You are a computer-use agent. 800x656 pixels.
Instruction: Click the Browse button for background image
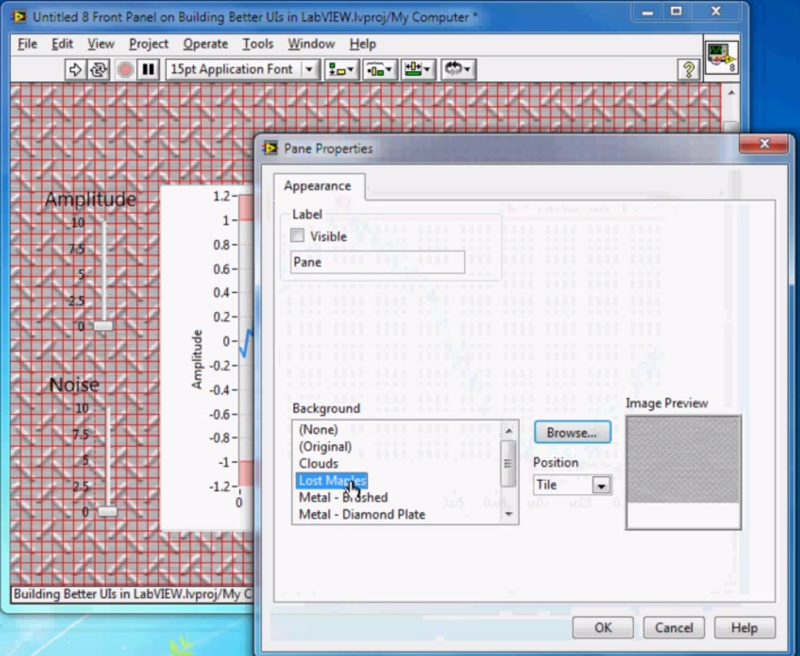572,432
